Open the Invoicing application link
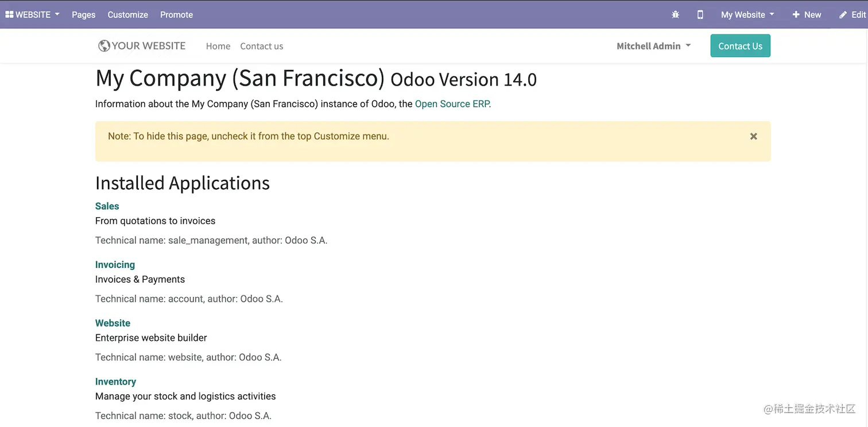This screenshot has height=427, width=868. pos(115,264)
